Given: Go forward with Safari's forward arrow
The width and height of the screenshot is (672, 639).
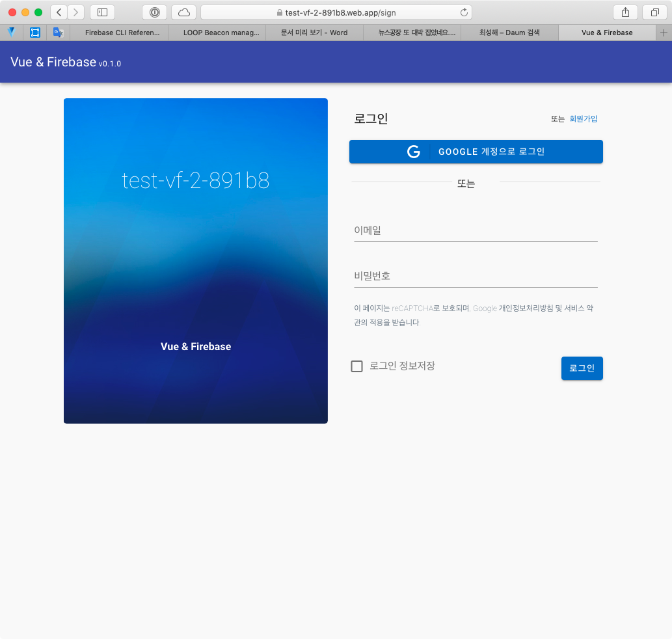Looking at the screenshot, I should pyautogui.click(x=76, y=12).
